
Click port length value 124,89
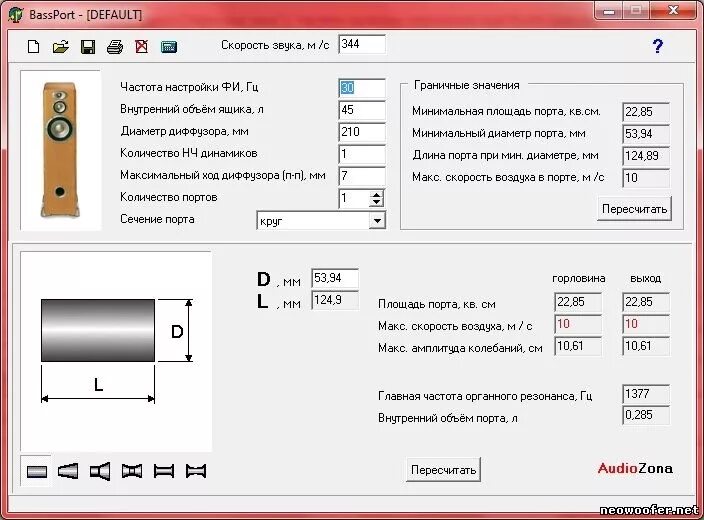(646, 156)
